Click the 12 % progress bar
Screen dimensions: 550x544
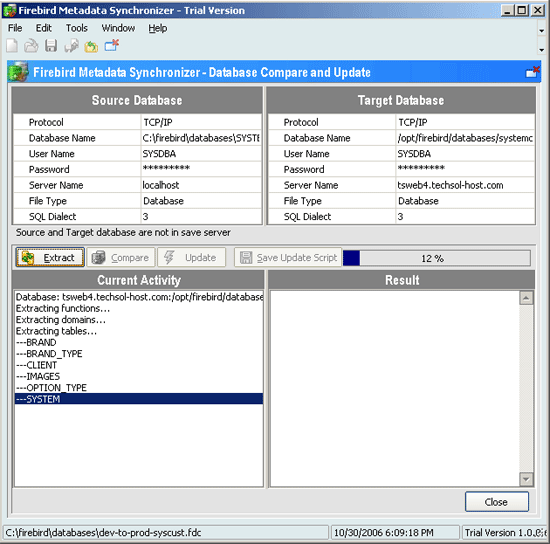[437, 258]
